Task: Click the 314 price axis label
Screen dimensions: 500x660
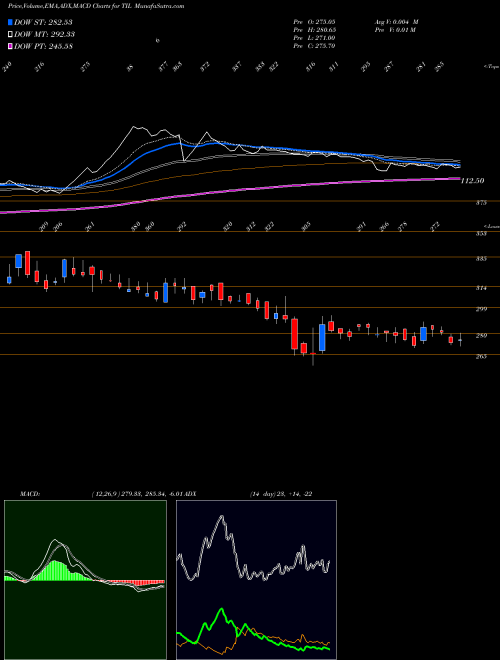Action: point(482,288)
